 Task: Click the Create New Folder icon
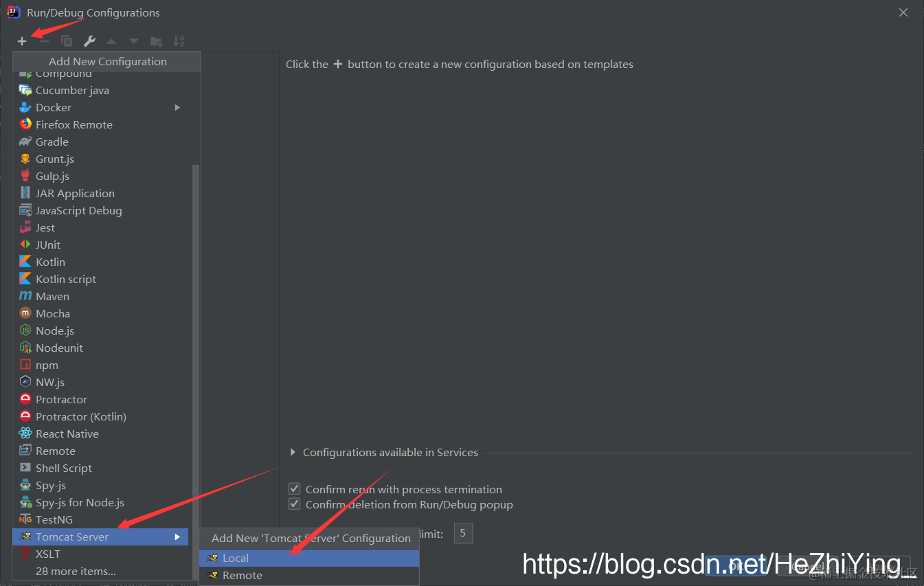pos(157,41)
